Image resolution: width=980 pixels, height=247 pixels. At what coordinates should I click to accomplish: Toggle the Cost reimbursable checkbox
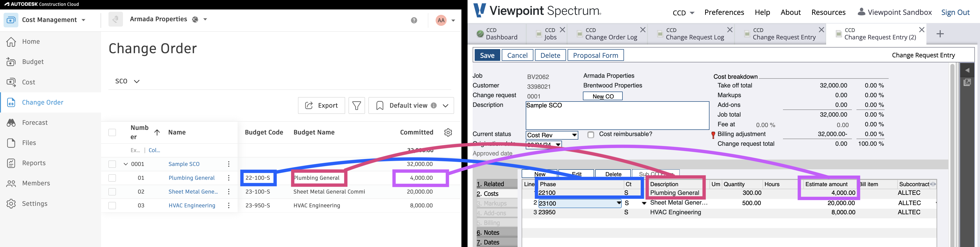(x=591, y=135)
